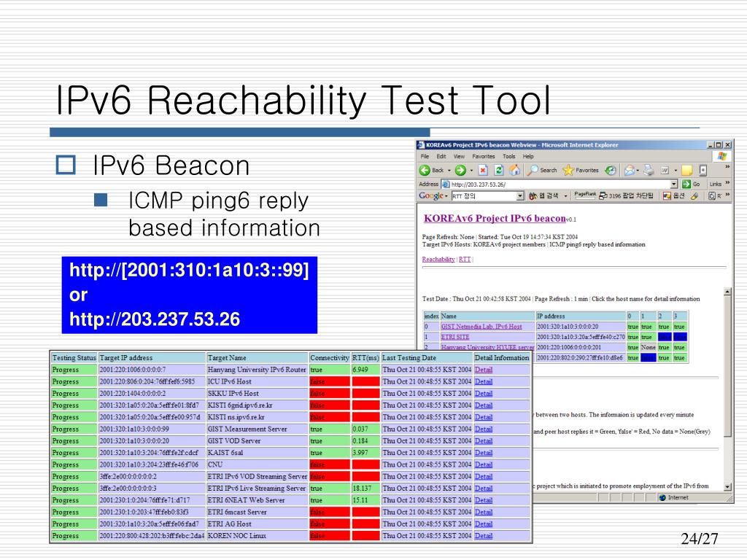This screenshot has height=560, width=747.
Task: Click the KOREAv6 Project IPv6 beacon heading link
Action: pos(495,219)
